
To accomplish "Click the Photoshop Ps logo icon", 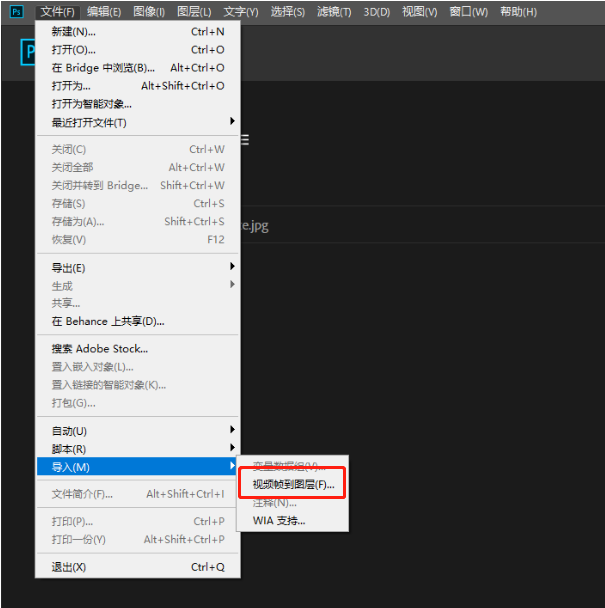I will (16, 12).
